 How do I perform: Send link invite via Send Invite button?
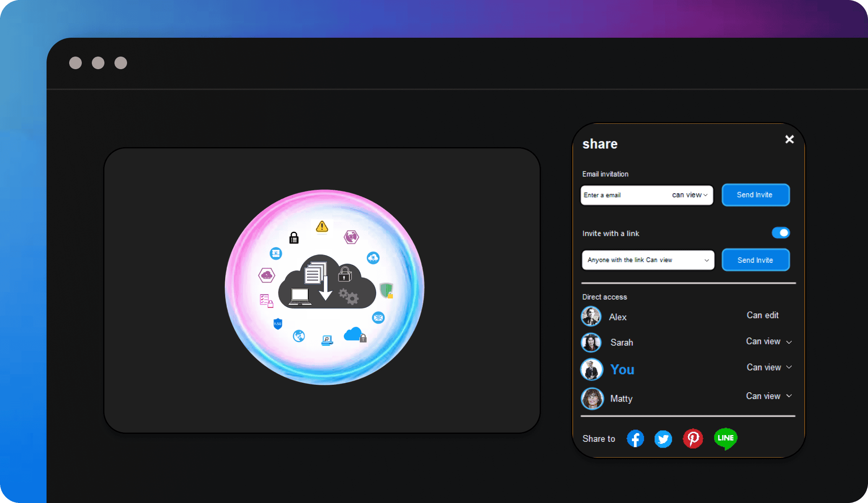[754, 259]
